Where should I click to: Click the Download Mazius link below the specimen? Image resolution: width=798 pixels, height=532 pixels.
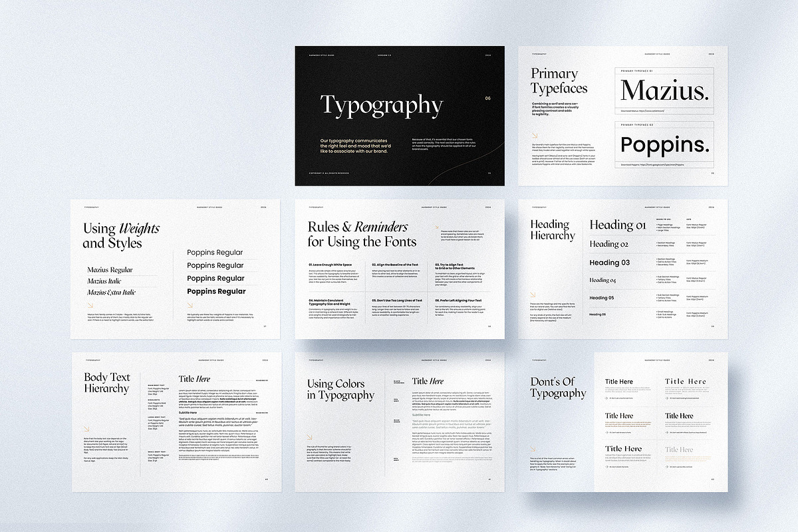(x=642, y=110)
